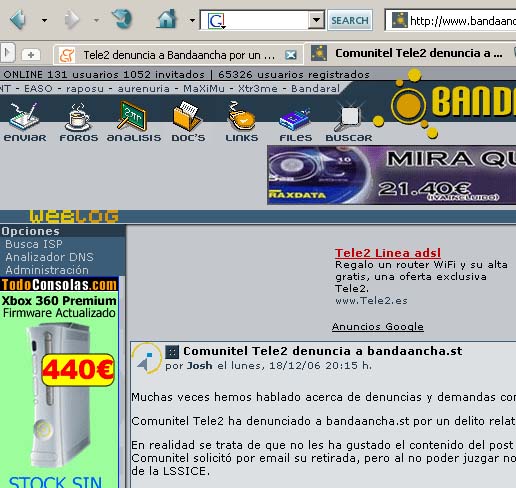Expand the Home button dropdown arrow
The width and height of the screenshot is (516, 488).
coord(192,20)
